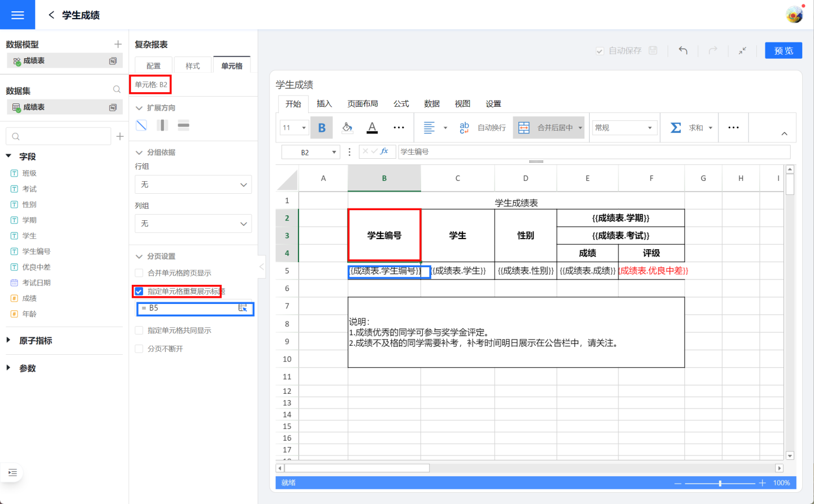The width and height of the screenshot is (814, 504).
Task: Click the hamburger menu icon
Action: click(18, 15)
